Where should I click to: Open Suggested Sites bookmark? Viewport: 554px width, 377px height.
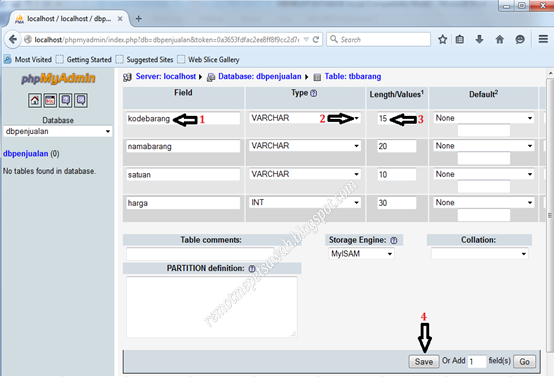click(x=145, y=59)
